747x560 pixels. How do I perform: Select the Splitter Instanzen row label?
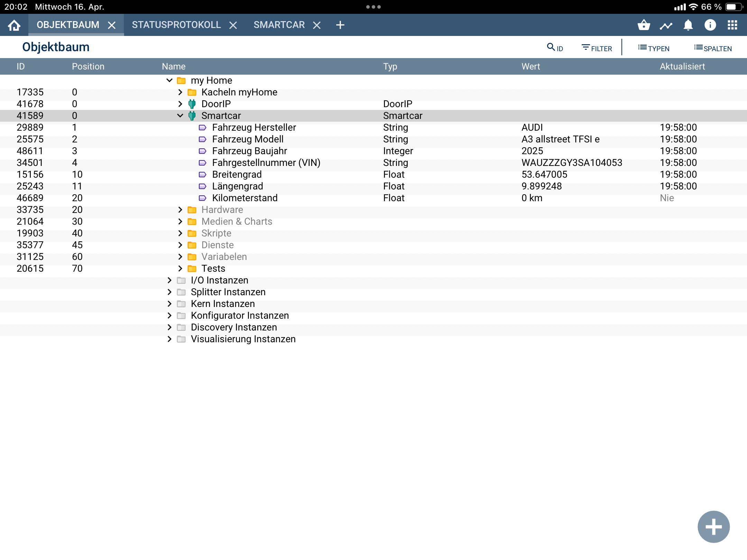point(228,292)
